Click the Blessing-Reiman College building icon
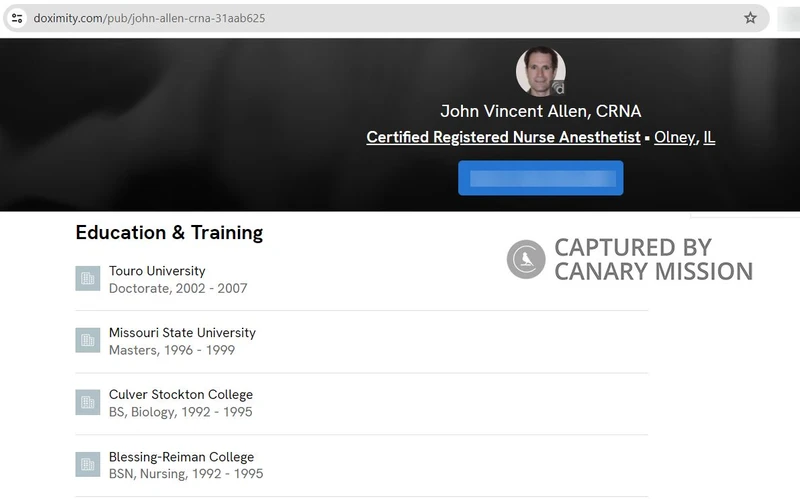This screenshot has width=800, height=499. coord(88,464)
